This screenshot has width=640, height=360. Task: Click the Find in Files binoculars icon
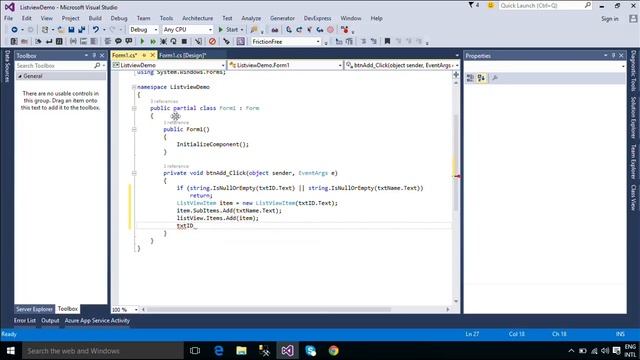point(275,29)
